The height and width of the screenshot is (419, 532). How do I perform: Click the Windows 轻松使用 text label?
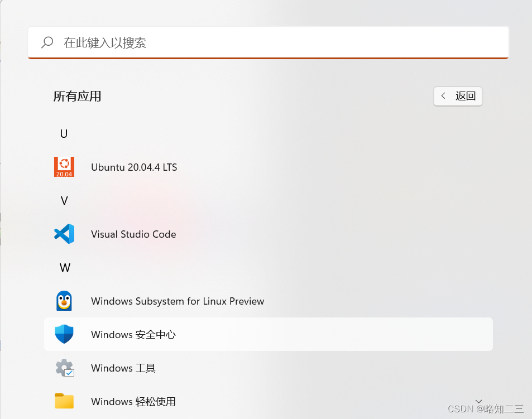point(133,401)
